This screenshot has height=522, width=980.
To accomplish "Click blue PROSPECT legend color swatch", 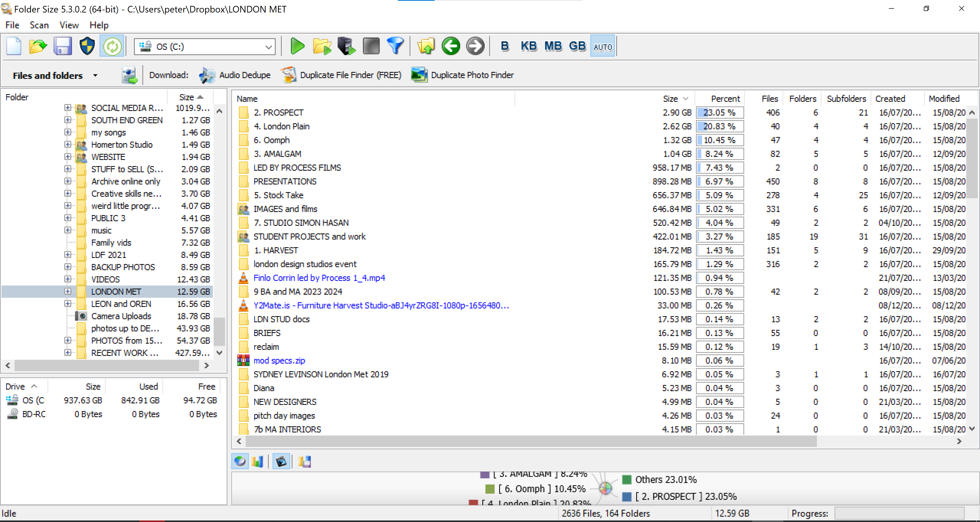I will 627,496.
